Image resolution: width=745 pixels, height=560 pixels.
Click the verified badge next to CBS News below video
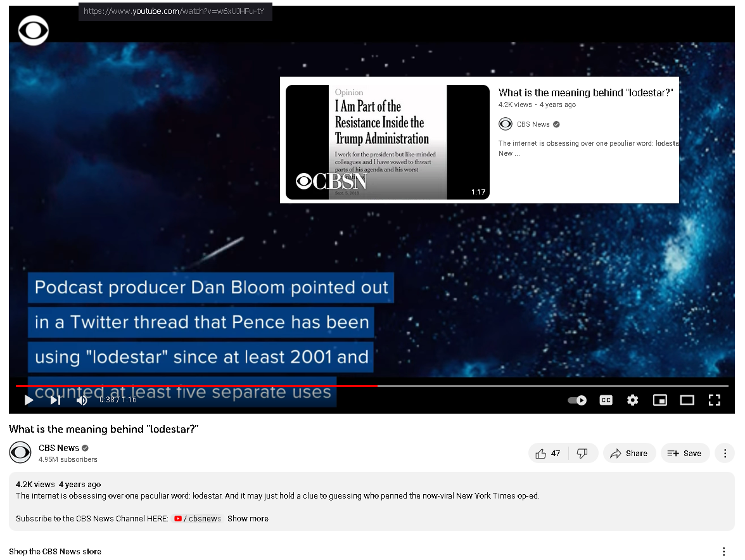tap(85, 448)
